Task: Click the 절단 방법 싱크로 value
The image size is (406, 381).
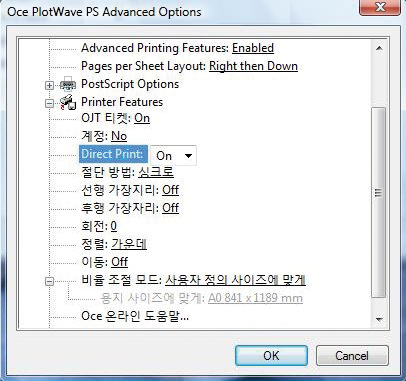Action: pos(156,172)
